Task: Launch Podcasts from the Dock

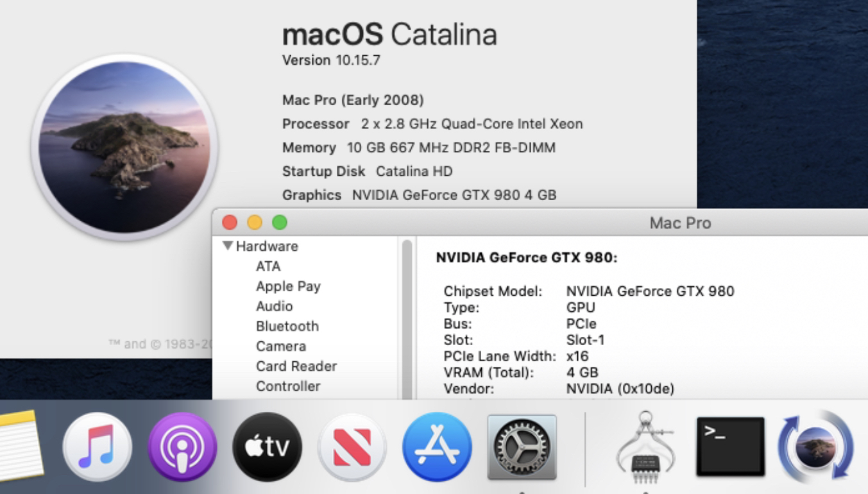Action: 182,447
